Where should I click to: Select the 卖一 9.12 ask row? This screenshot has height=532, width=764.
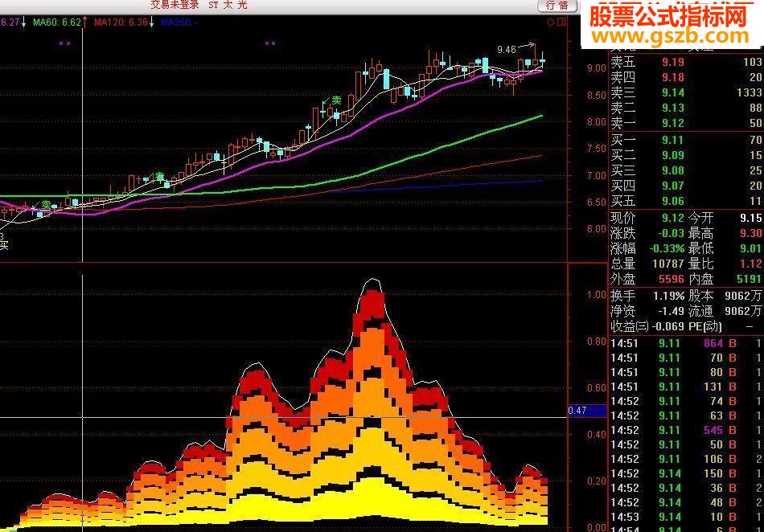(x=686, y=123)
